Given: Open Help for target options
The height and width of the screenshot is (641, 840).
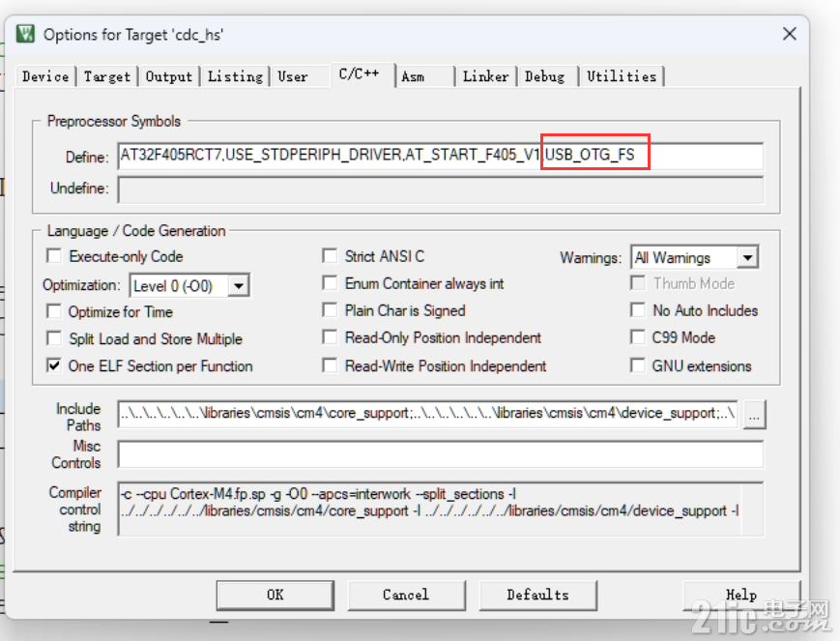Looking at the screenshot, I should tap(741, 595).
